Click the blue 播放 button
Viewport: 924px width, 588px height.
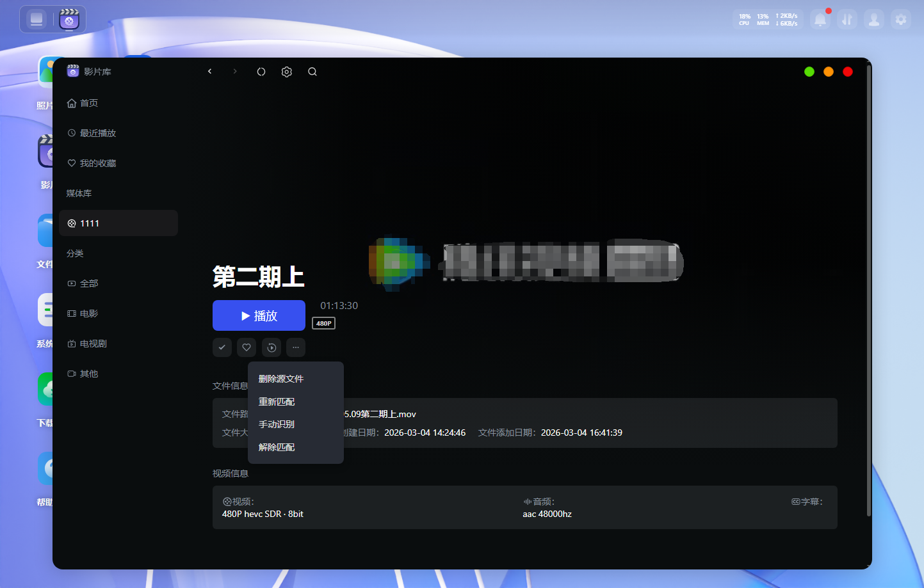click(x=259, y=315)
